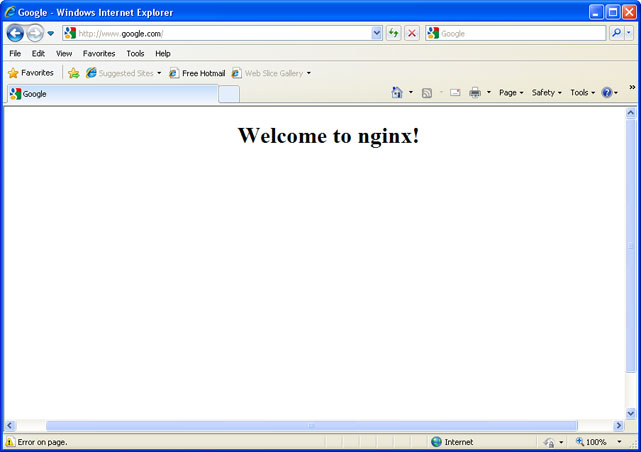Open Suggested Sites link
Viewport: 641px width, 452px height.
click(x=119, y=73)
